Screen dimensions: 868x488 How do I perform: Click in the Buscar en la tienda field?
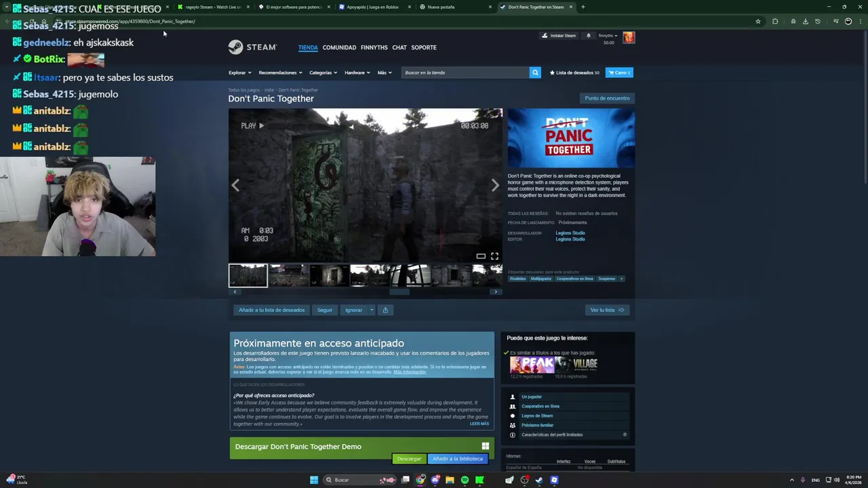click(465, 73)
